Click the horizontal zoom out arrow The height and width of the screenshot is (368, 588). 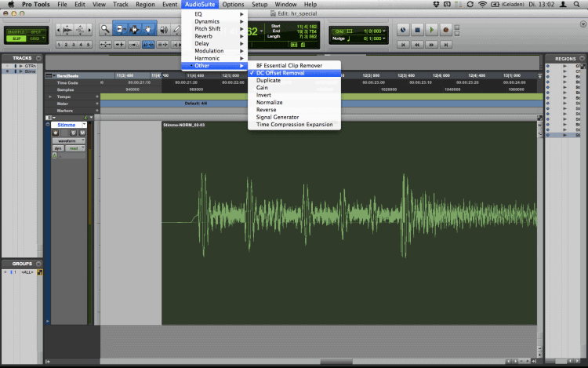[58, 30]
